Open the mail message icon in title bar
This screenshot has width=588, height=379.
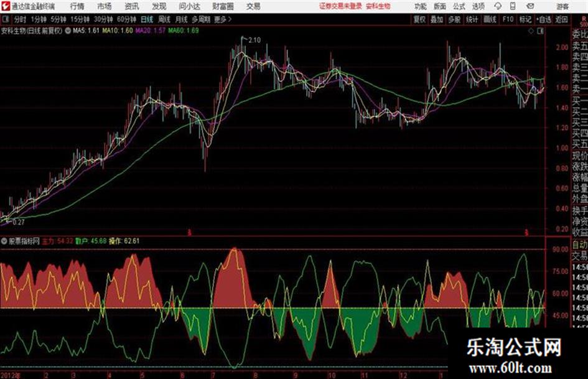coord(530,6)
